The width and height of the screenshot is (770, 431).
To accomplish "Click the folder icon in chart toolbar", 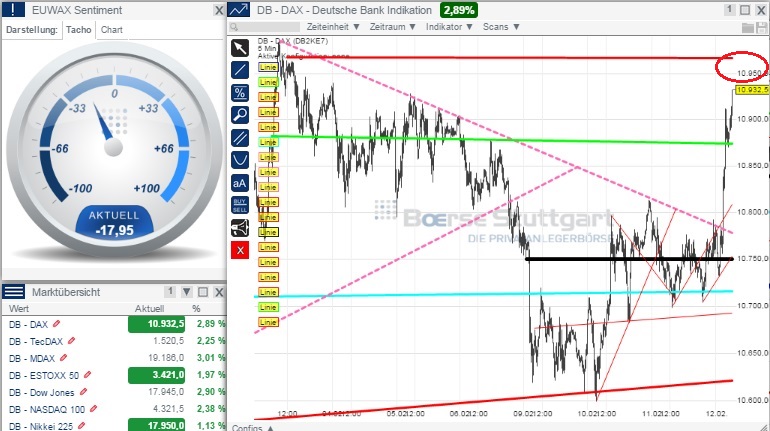I will pyautogui.click(x=747, y=27).
